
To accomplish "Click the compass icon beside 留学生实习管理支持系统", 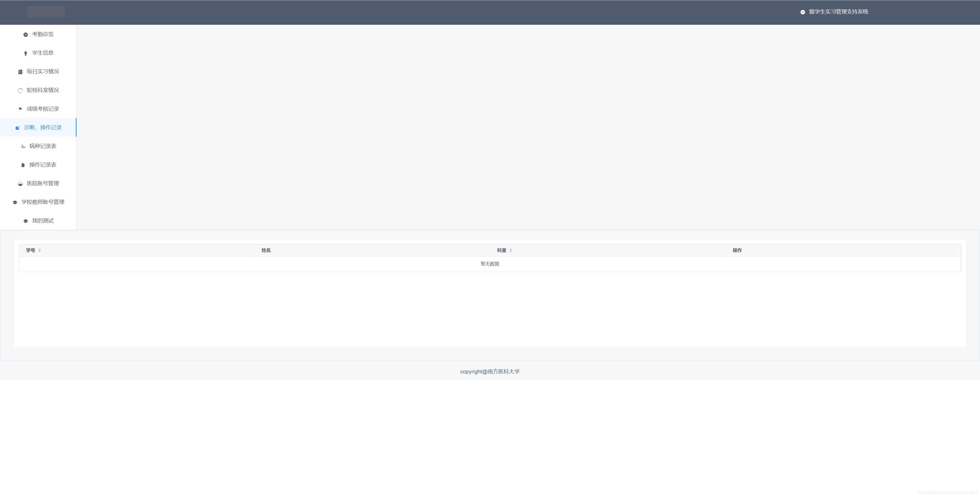I will 803,12.
